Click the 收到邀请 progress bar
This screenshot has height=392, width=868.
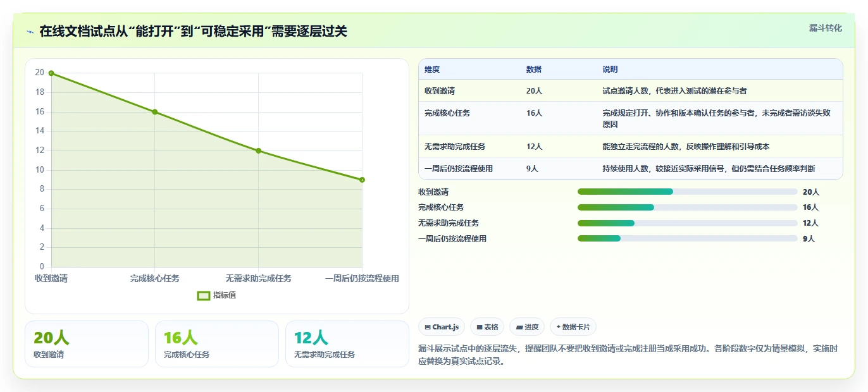coord(688,192)
